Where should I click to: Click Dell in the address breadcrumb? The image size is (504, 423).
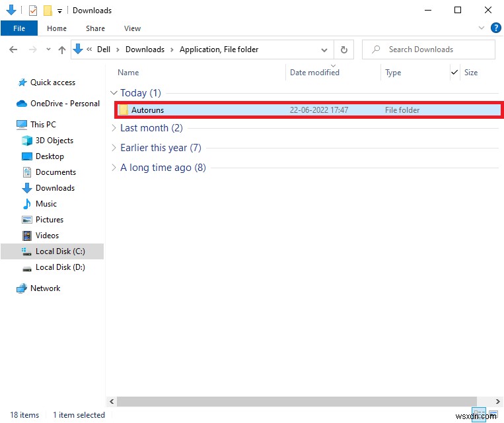pos(104,49)
